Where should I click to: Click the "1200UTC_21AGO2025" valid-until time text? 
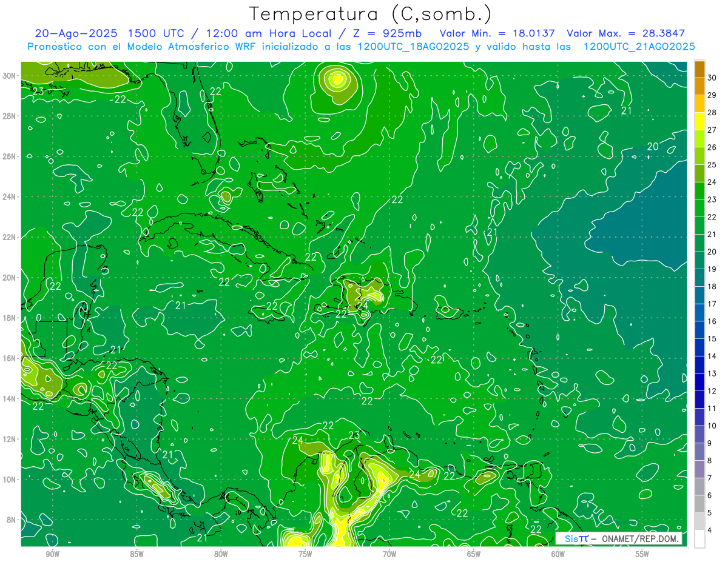click(x=639, y=47)
